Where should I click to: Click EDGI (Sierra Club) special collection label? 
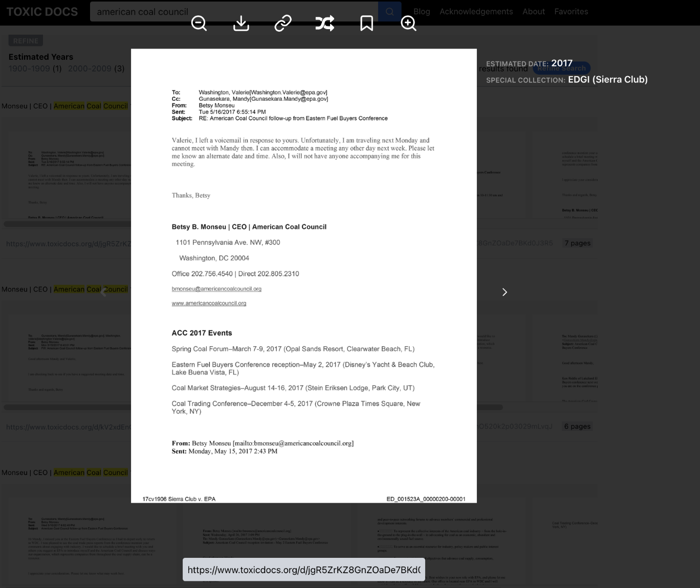point(607,79)
